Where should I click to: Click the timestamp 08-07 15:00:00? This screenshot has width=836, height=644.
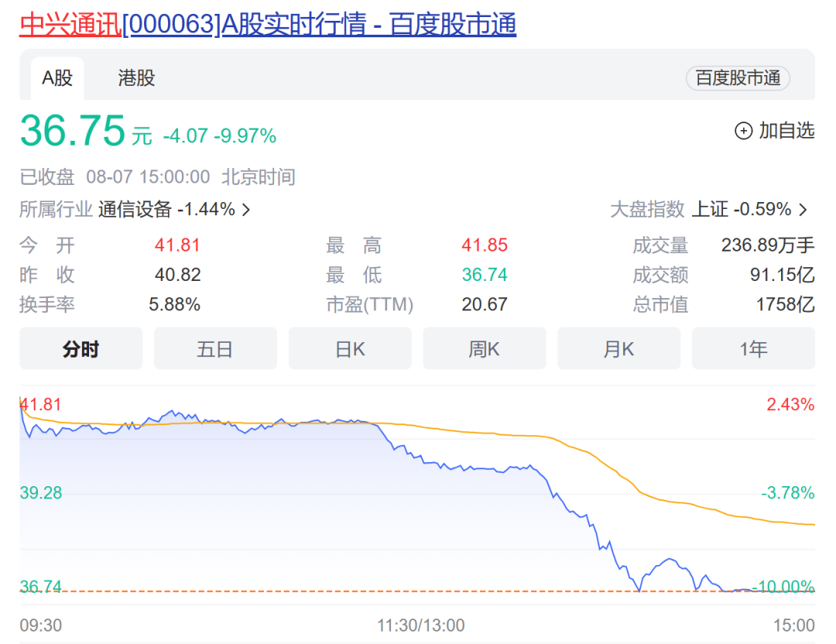click(148, 177)
